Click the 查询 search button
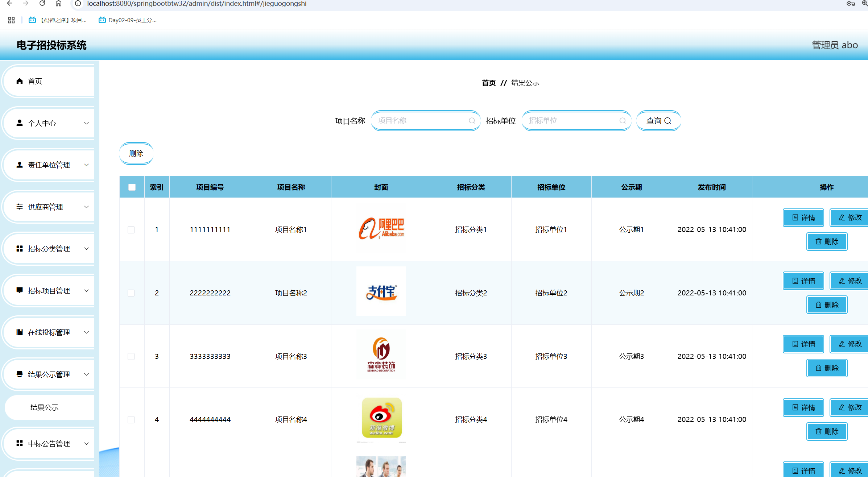 coord(658,121)
